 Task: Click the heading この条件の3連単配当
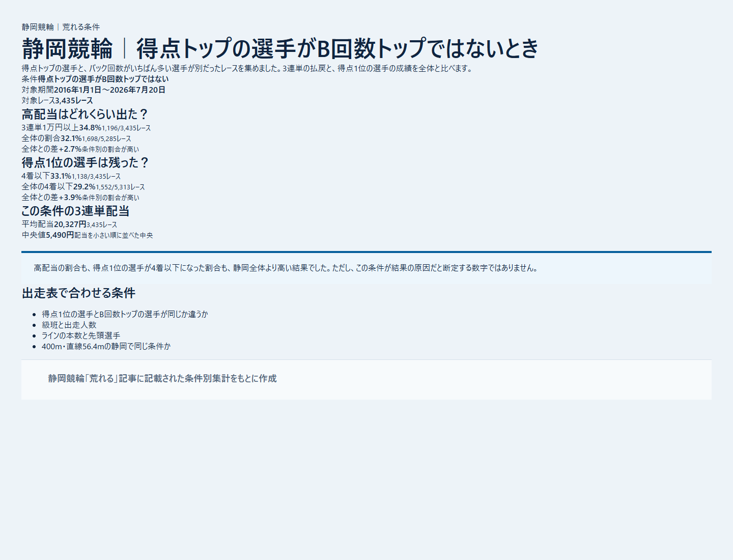[x=76, y=211]
